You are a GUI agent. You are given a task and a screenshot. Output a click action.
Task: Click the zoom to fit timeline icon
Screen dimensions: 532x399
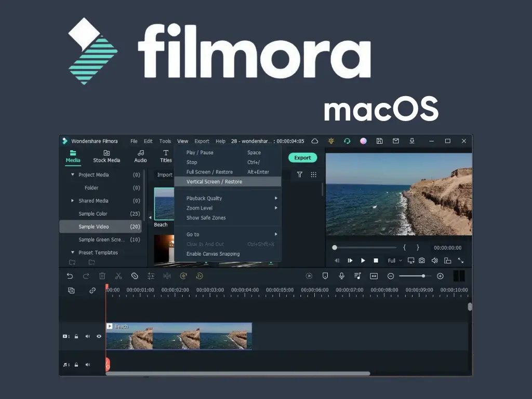tap(374, 276)
